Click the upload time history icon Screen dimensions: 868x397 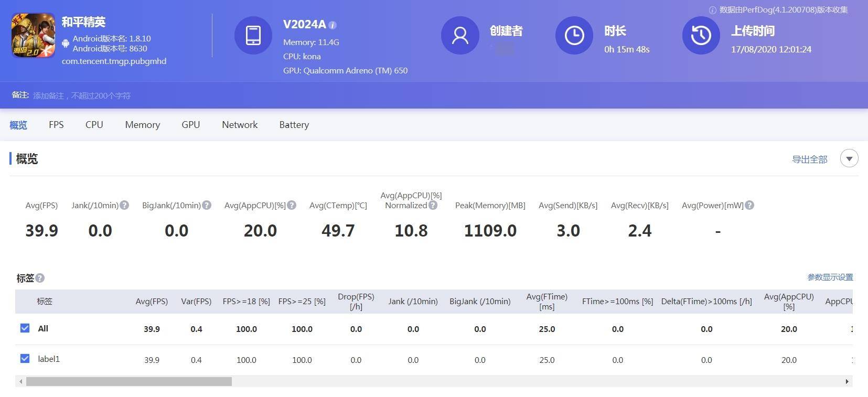pyautogui.click(x=701, y=35)
